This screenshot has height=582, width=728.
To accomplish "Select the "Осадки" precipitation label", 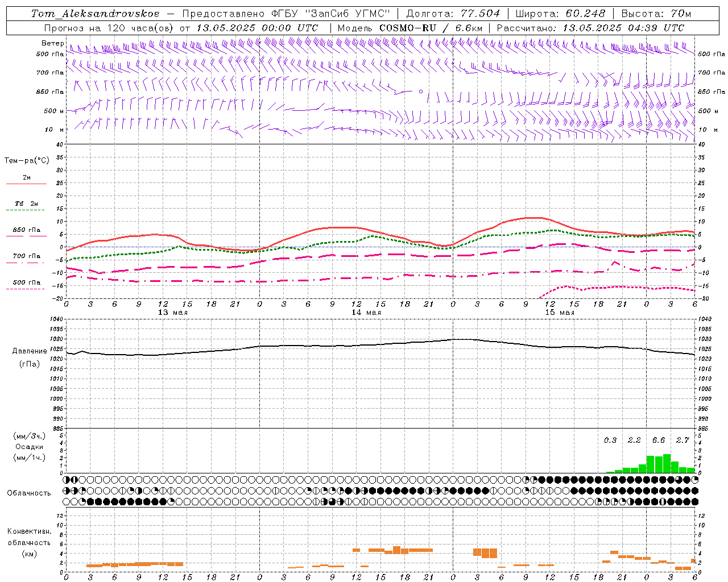I will click(30, 447).
